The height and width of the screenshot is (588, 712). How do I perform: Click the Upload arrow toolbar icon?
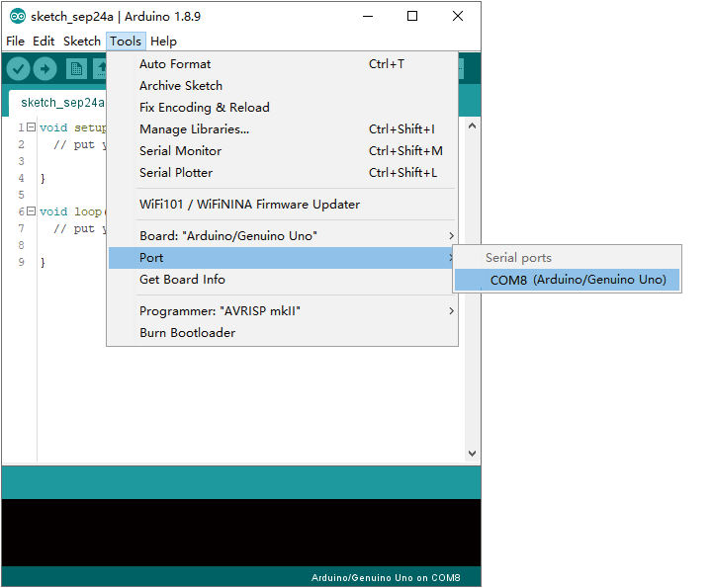pos(44,69)
